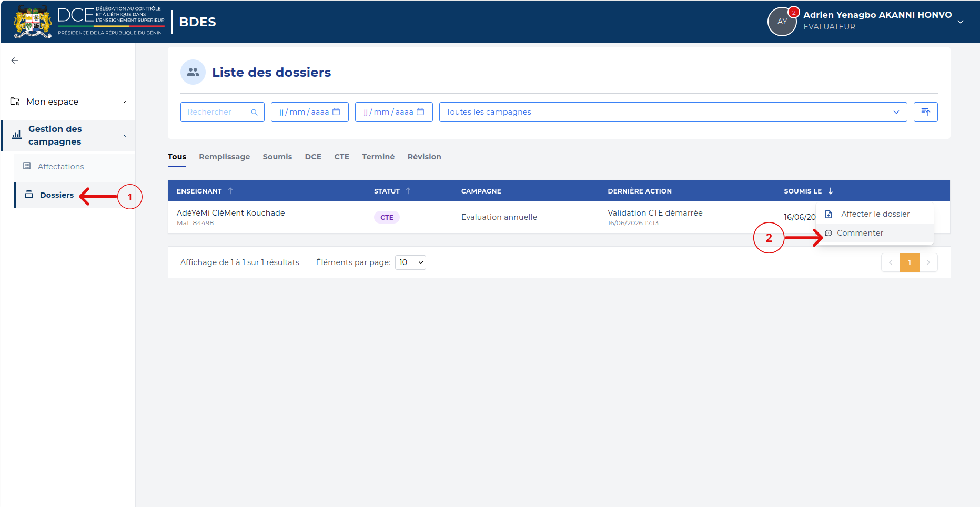Collapse the Gestion des campagnes section
The height and width of the screenshot is (507, 980).
tap(124, 136)
